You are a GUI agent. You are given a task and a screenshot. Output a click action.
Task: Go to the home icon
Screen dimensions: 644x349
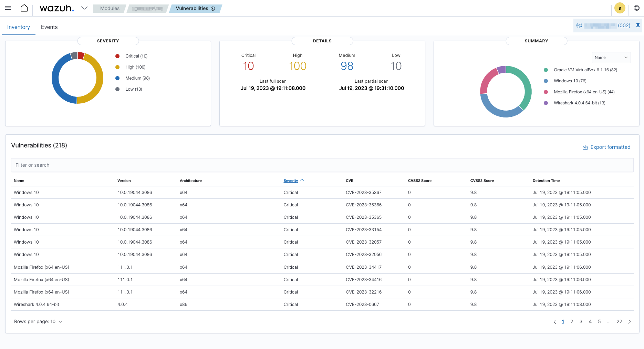[24, 8]
